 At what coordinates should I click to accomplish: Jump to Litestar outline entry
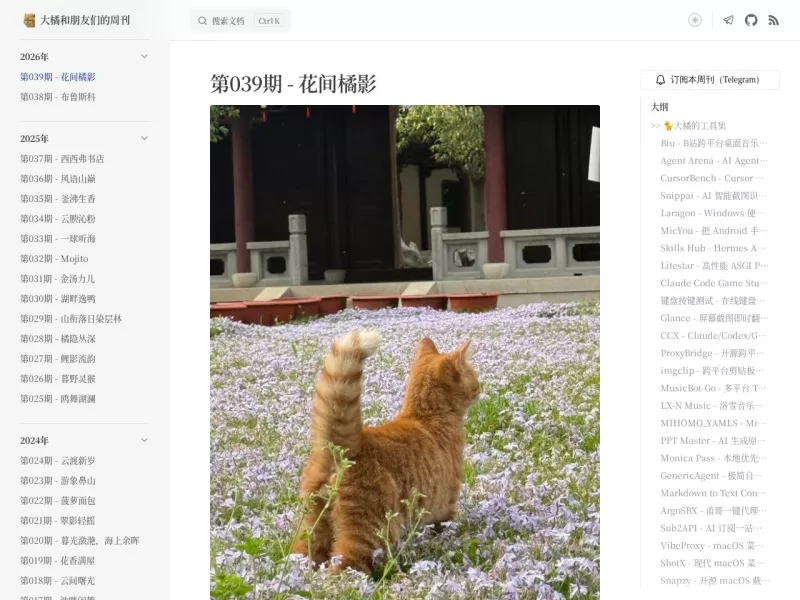click(714, 265)
